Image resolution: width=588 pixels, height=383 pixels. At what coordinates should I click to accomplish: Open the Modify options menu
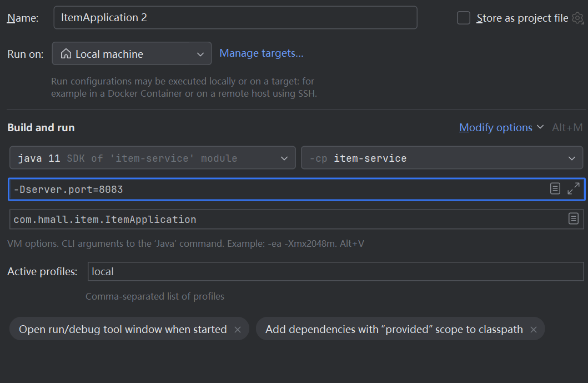tap(501, 128)
